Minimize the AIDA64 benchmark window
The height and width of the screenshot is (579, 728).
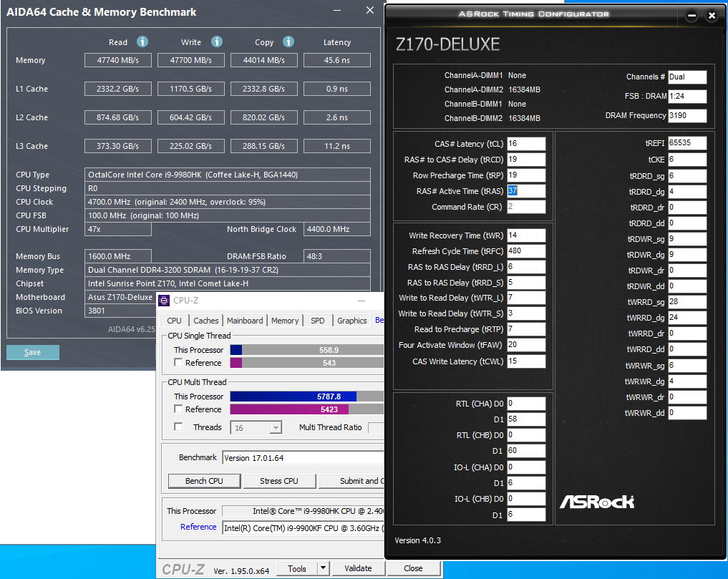[x=338, y=11]
